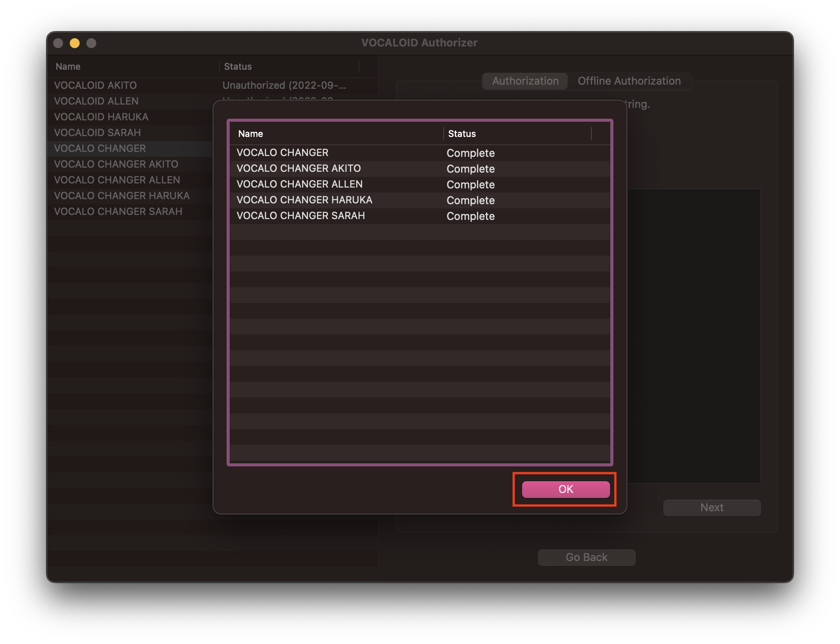Switch to the Authorization tab
This screenshot has width=840, height=644.
pos(525,81)
